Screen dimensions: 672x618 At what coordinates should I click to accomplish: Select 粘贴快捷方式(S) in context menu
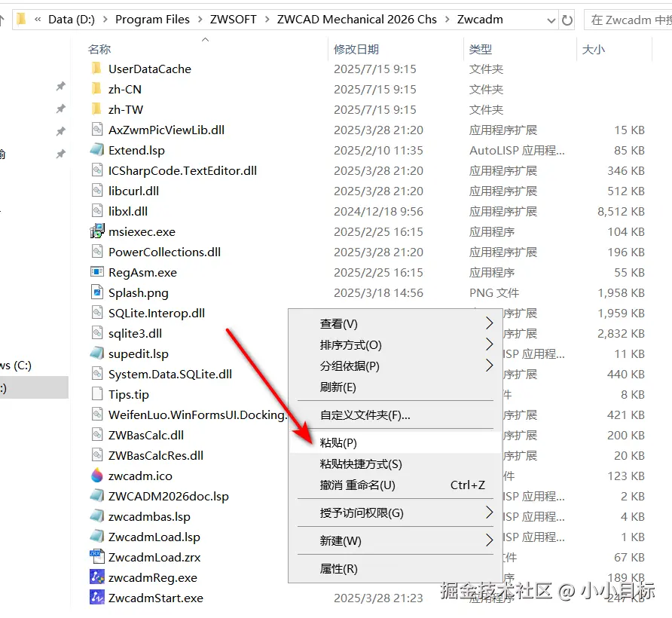(395, 464)
